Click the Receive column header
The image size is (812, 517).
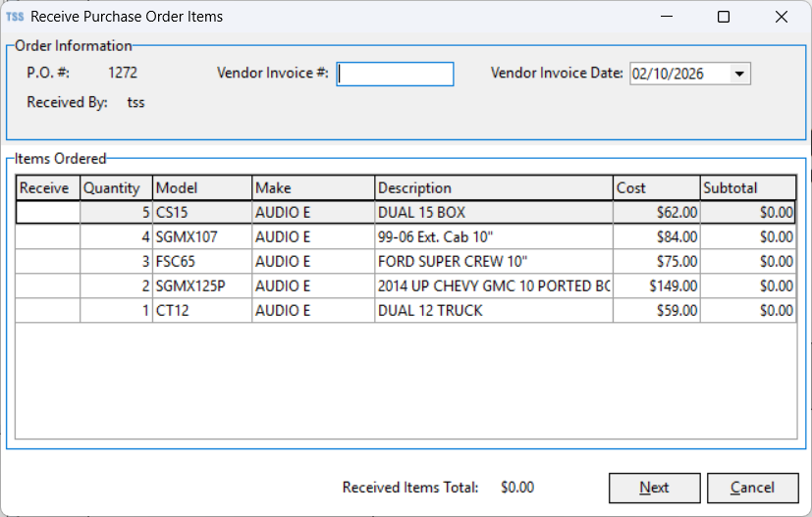coord(47,188)
